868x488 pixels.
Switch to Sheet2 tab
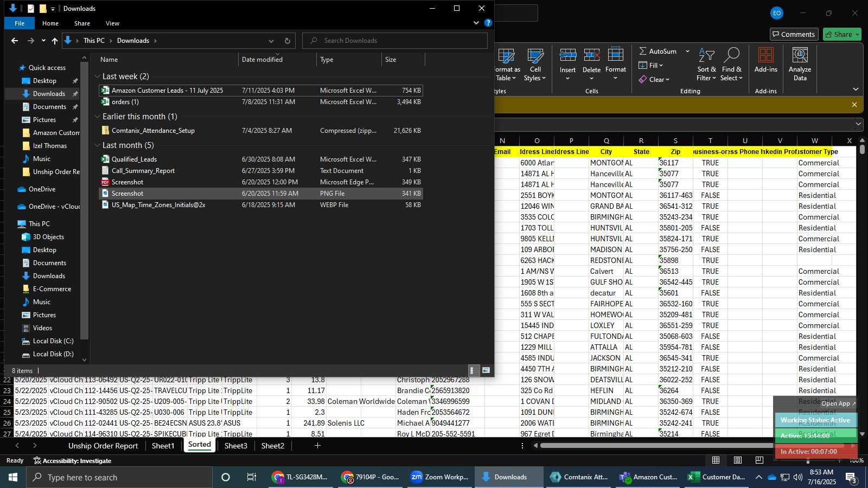coord(272,446)
